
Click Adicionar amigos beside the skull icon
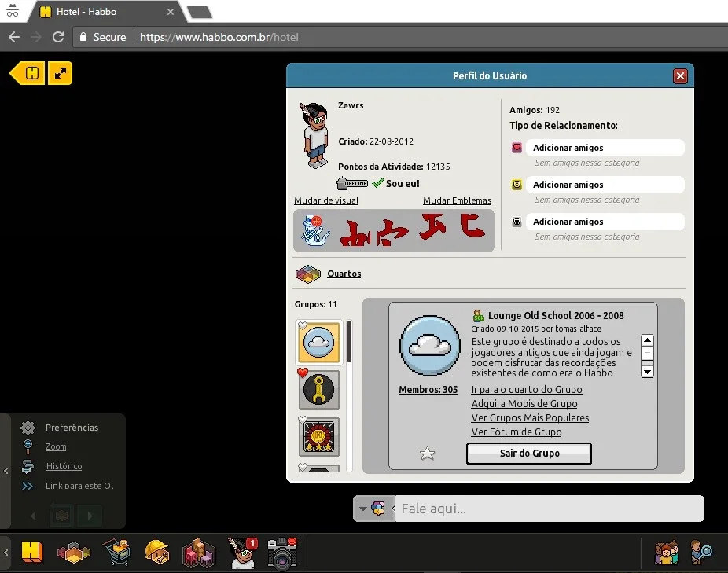pos(568,222)
